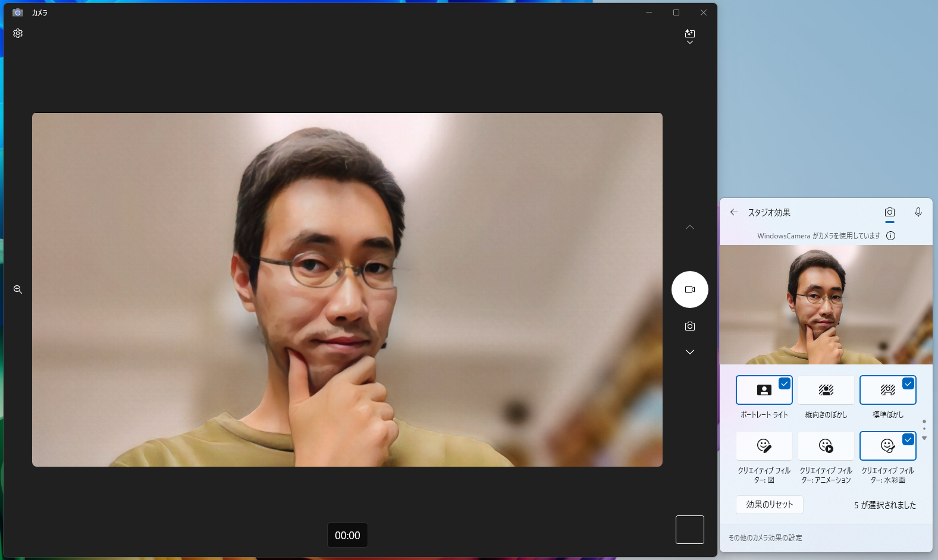Toggle the 縦向きのぼかし effect
Screen dimensions: 938x560
[x=826, y=390]
